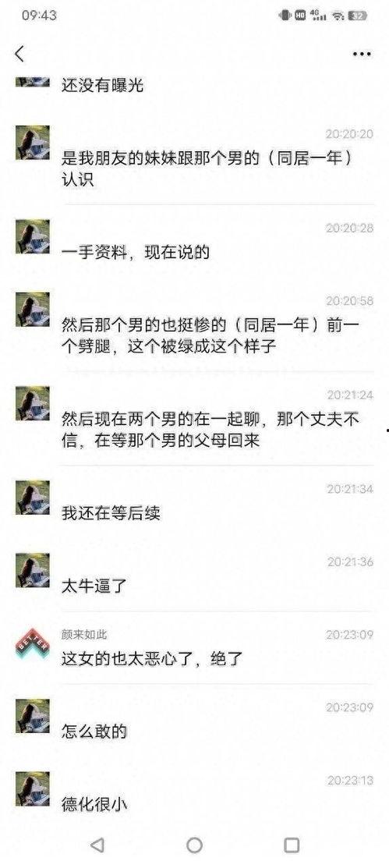Tap the 09:43 clock in status bar

pos(39,16)
